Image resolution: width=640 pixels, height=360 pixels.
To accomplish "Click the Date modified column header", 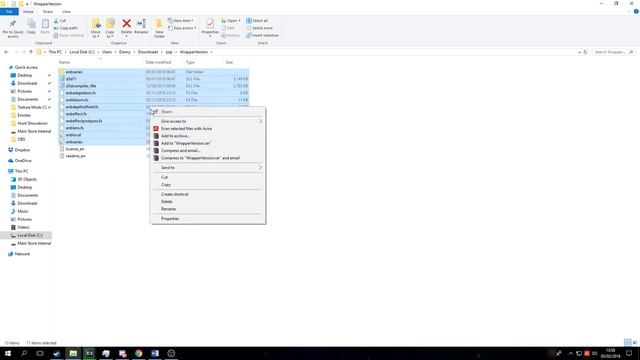I will [158, 62].
